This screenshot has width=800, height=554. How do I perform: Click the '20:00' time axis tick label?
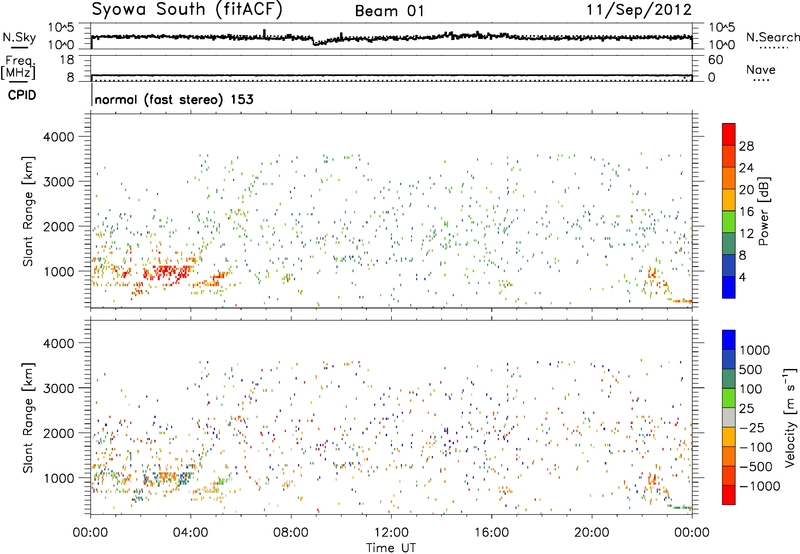[x=592, y=533]
